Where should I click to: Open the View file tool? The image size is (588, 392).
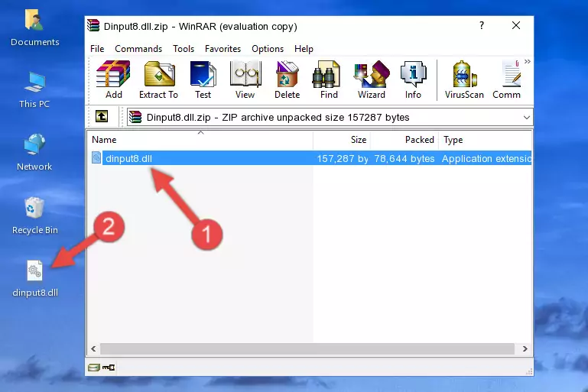245,79
